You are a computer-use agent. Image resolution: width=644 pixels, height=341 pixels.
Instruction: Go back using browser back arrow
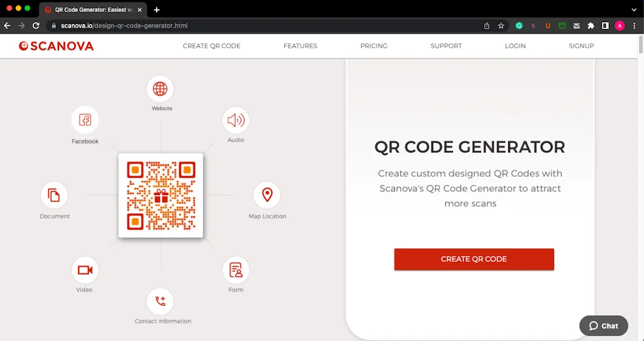pyautogui.click(x=8, y=25)
